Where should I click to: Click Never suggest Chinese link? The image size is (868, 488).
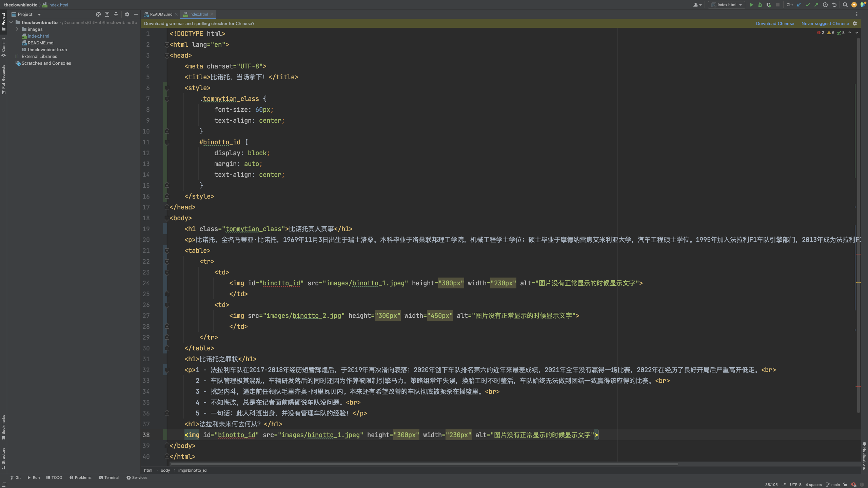(825, 23)
